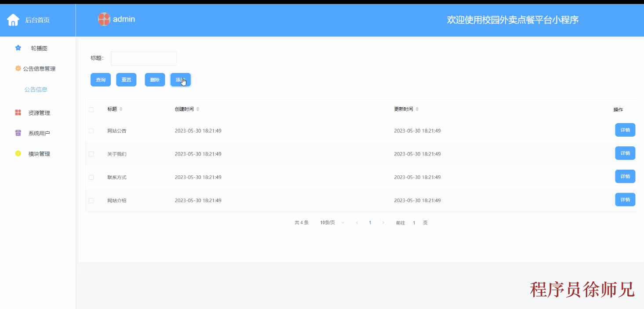Viewport: 644px width, 309px height.
Task: Check the checkbox for 联系方式 row
Action: pos(91,177)
